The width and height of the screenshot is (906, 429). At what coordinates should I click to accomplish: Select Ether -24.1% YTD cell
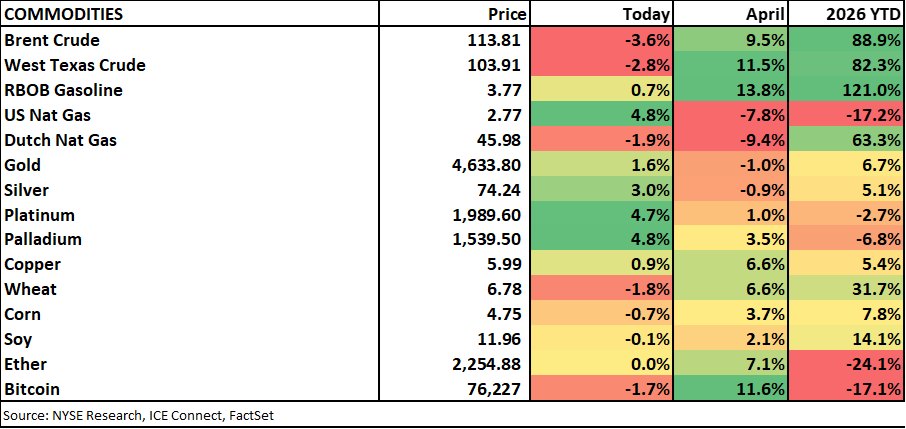click(846, 364)
